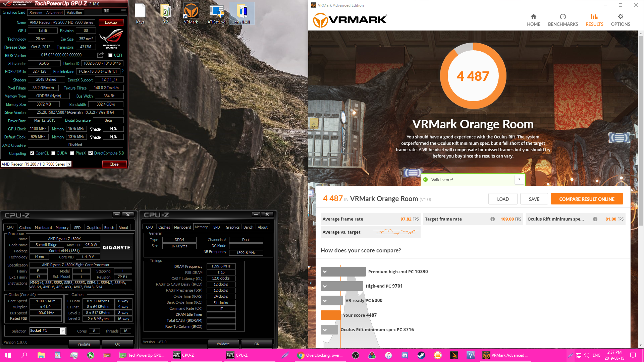The height and width of the screenshot is (362, 644).
Task: Open File Explorer from taskbar
Action: (41, 355)
